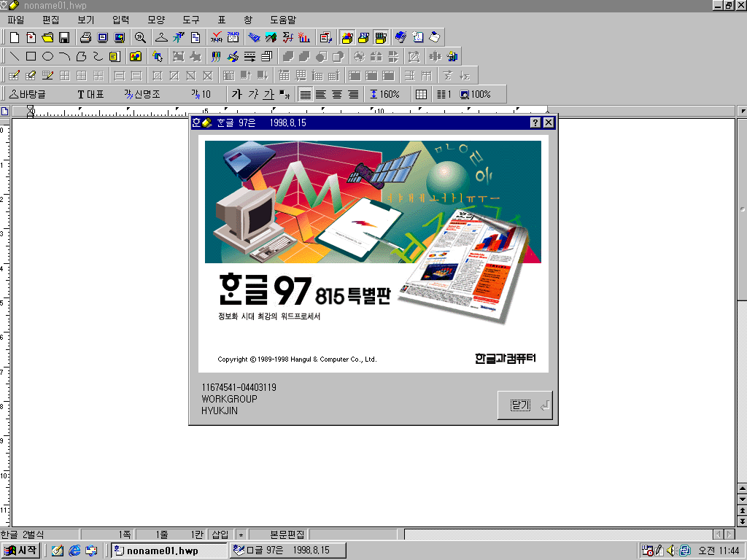The image size is (747, 560).
Task: Select the arc drawing tool
Action: click(x=64, y=57)
